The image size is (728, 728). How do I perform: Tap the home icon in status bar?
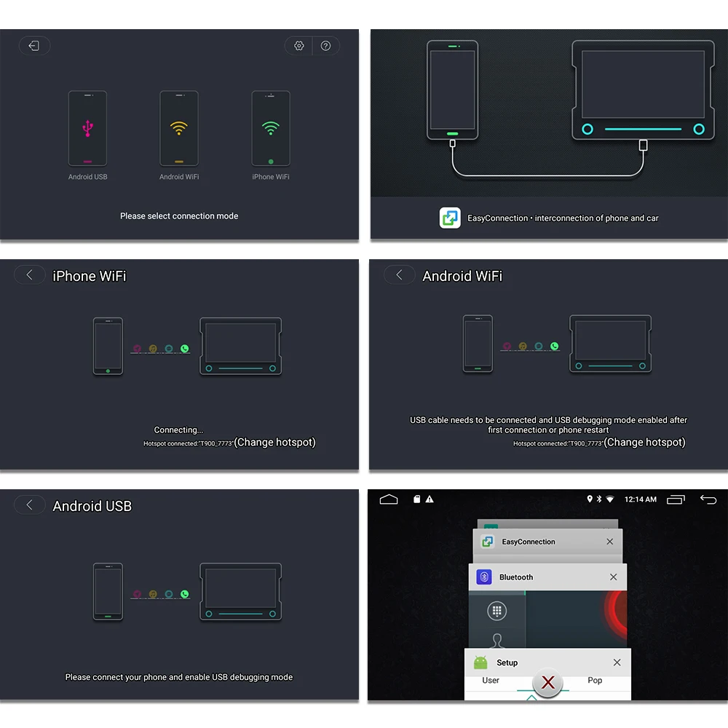pos(389,499)
